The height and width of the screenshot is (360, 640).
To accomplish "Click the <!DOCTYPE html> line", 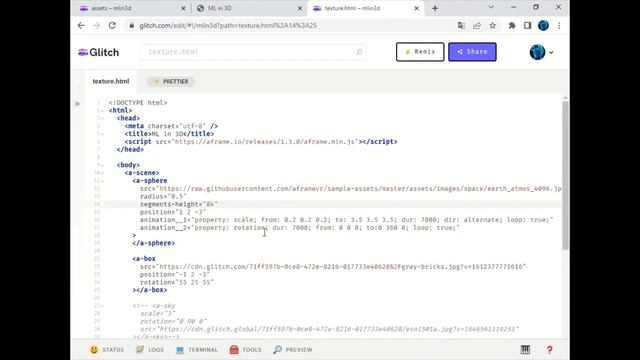I will (x=138, y=103).
